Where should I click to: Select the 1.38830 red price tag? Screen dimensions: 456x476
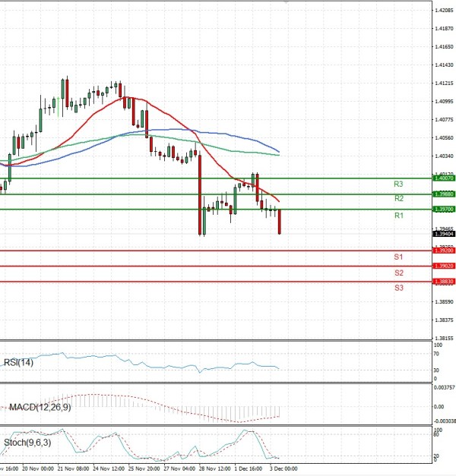[x=443, y=282]
